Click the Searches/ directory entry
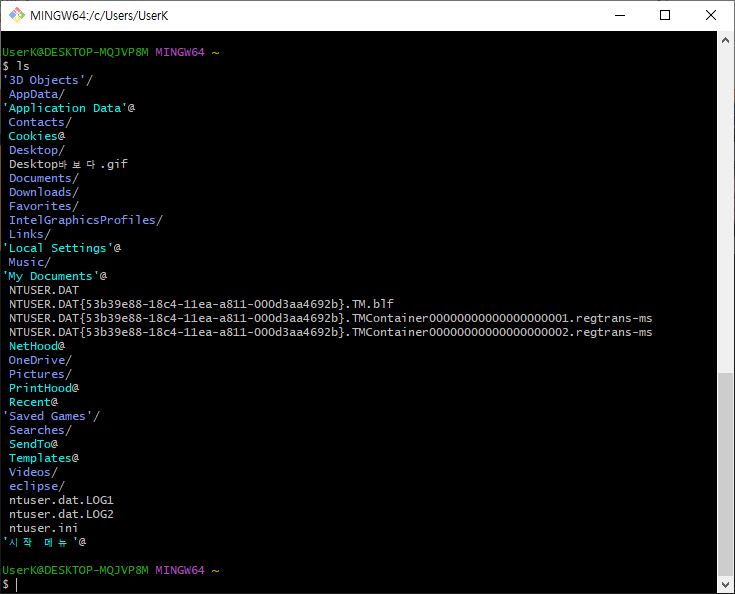Screen dimensions: 735x594 [40, 430]
